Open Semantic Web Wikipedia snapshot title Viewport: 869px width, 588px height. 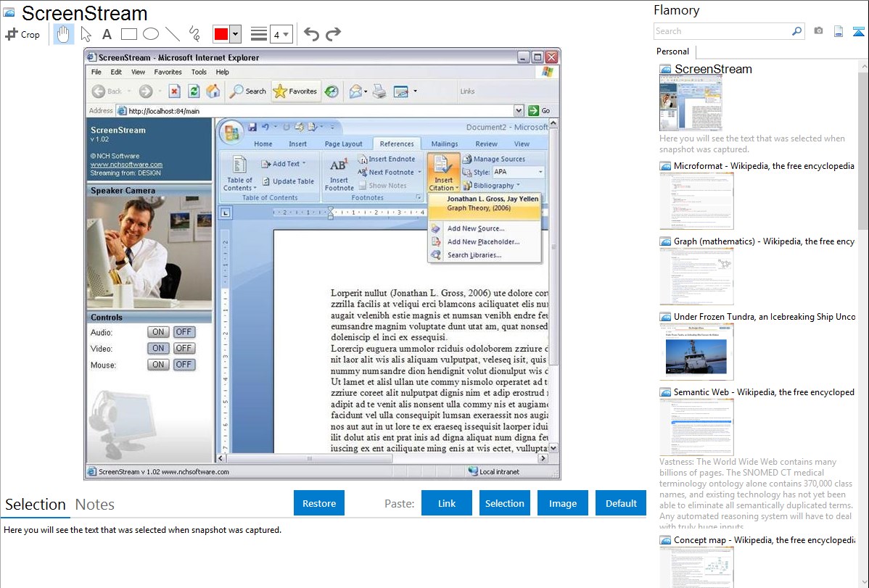point(764,392)
